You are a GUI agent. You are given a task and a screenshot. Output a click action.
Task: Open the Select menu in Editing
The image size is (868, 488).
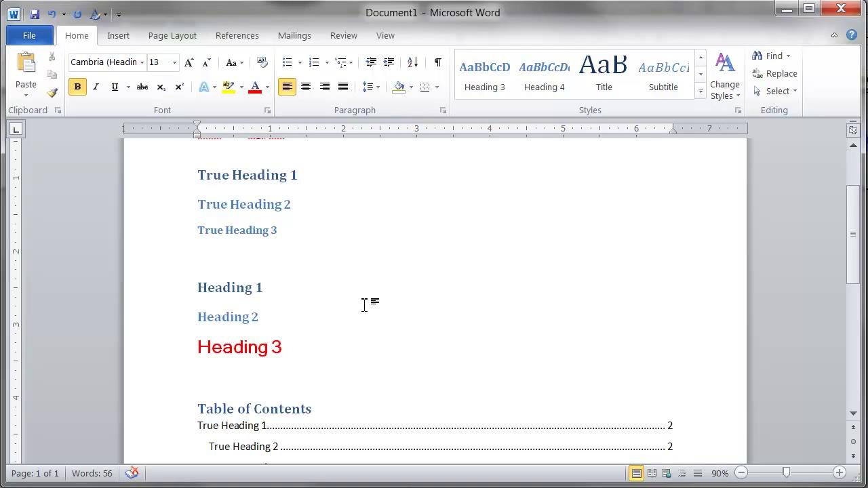(774, 91)
